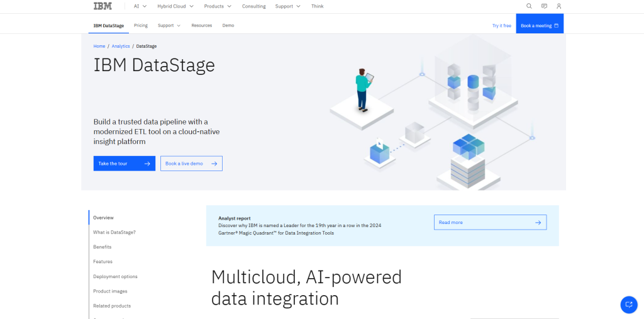Click the calendar icon on Book a meeting

[556, 26]
